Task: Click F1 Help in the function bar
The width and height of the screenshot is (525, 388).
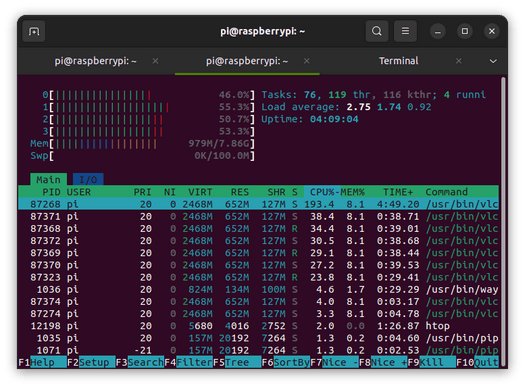Action: (43, 362)
